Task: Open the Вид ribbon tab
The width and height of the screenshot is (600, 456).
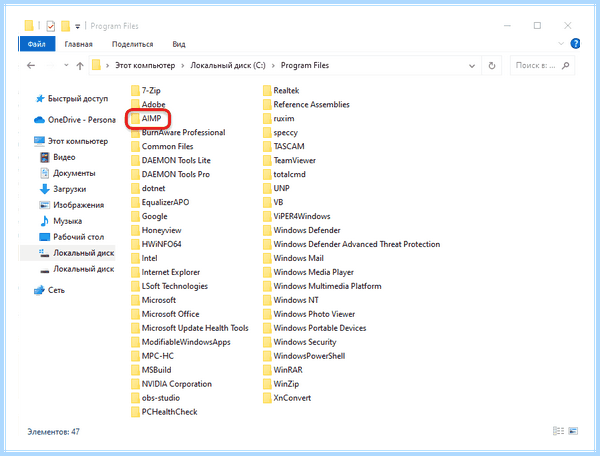Action: click(179, 44)
